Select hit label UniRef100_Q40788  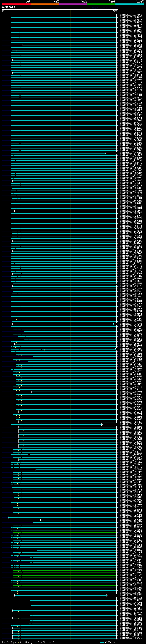coord(131,374)
